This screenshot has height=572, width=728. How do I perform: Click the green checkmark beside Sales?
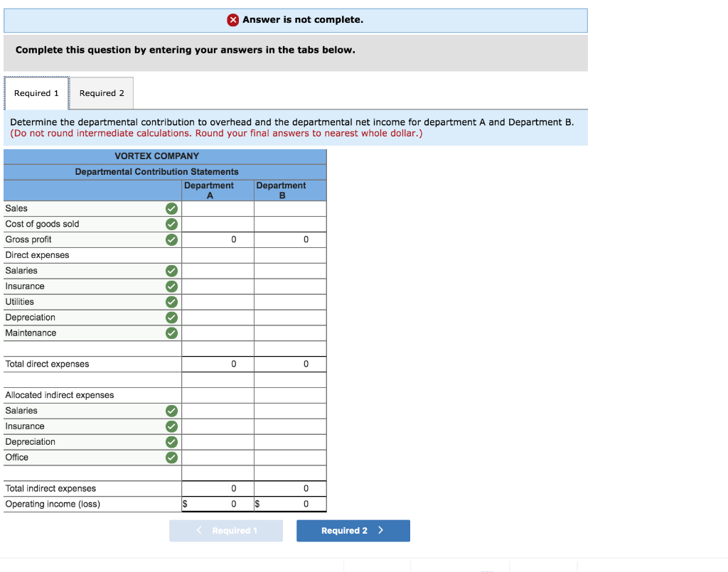pyautogui.click(x=171, y=208)
